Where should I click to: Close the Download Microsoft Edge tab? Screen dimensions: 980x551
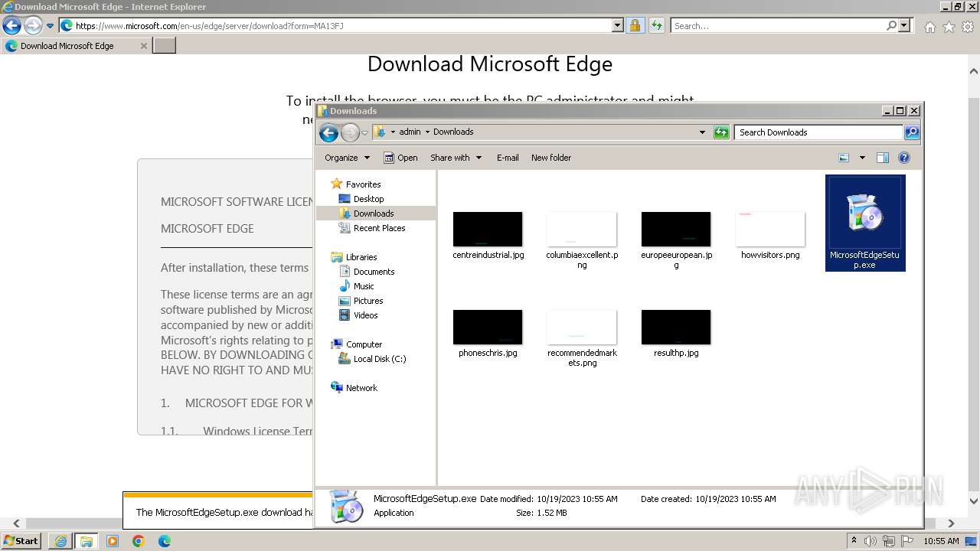(143, 46)
